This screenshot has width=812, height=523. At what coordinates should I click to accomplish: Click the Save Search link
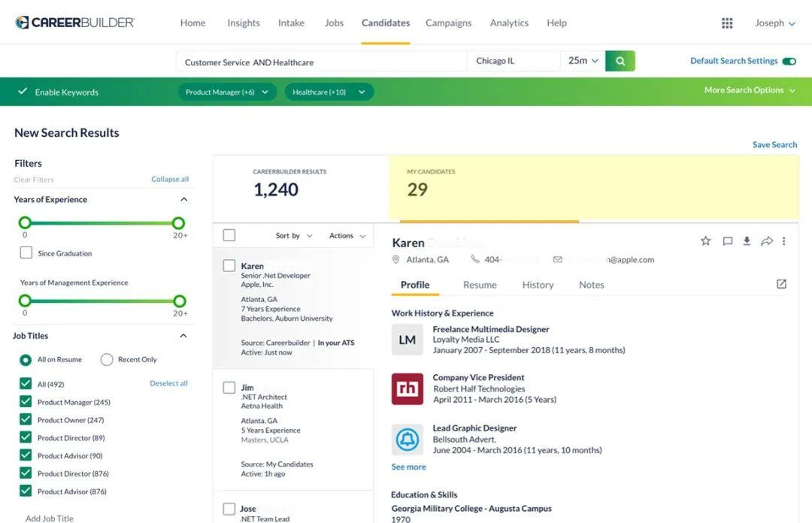tap(774, 144)
